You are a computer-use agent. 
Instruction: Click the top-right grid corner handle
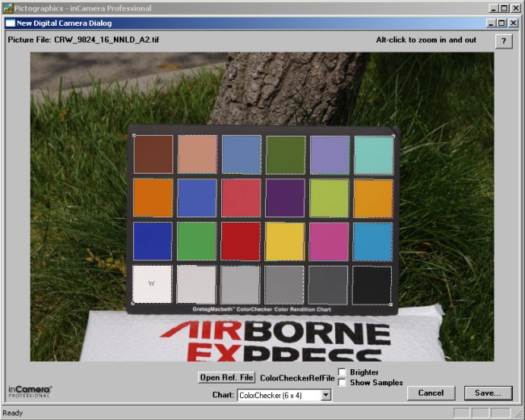393,136
